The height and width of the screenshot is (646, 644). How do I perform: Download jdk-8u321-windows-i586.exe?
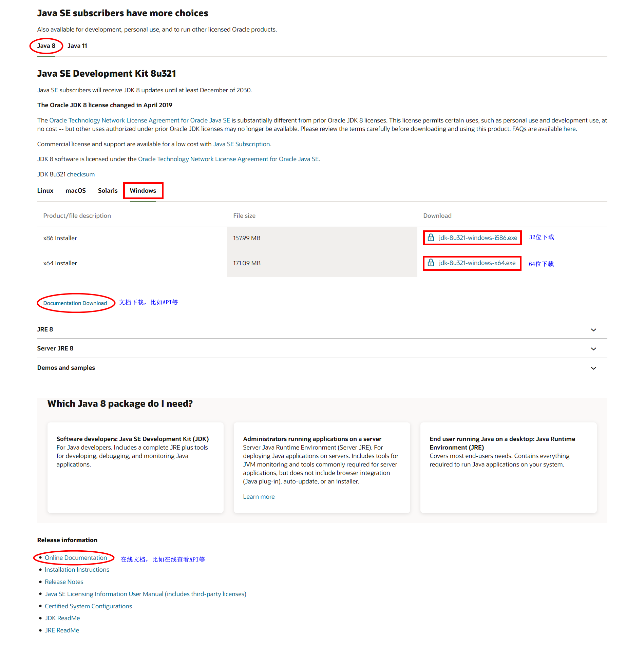pos(478,238)
